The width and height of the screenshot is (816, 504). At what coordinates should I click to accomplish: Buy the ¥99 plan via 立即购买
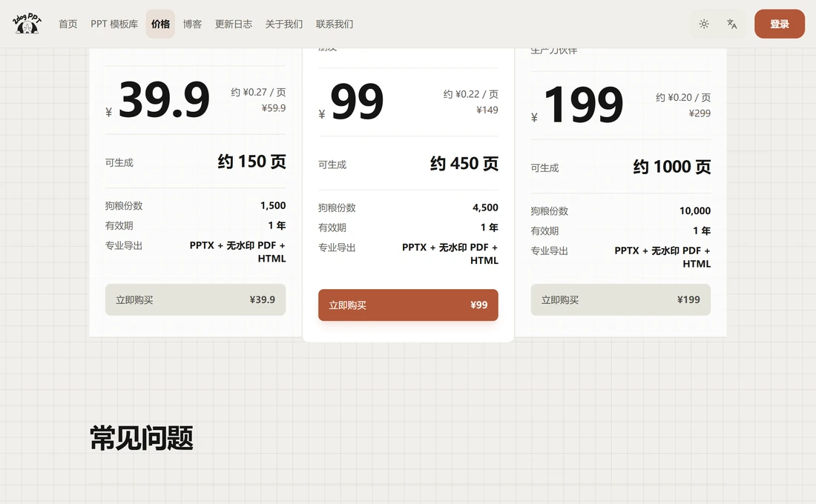tap(408, 305)
